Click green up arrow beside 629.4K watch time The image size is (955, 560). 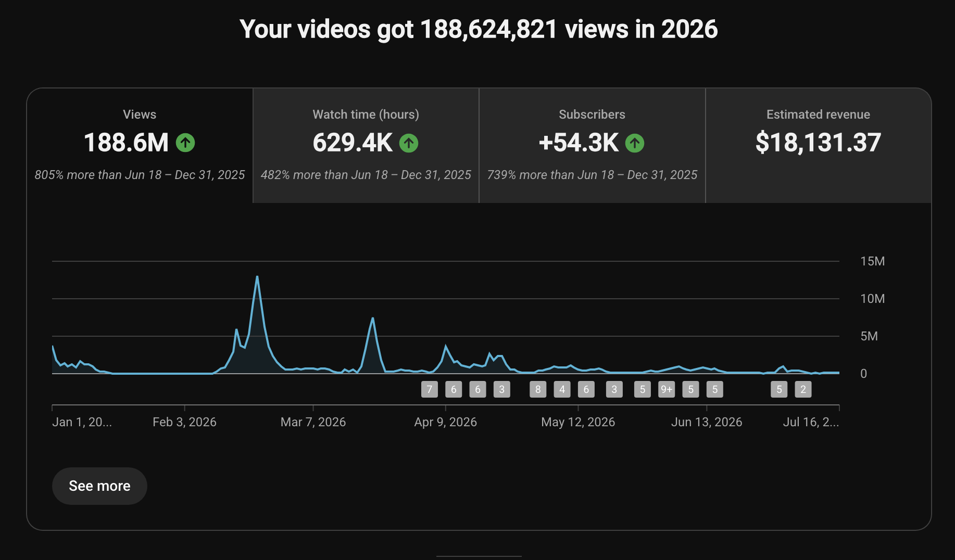point(409,143)
